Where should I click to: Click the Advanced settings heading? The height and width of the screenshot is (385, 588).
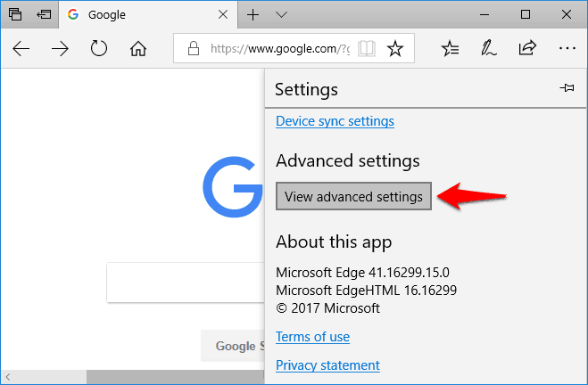348,161
